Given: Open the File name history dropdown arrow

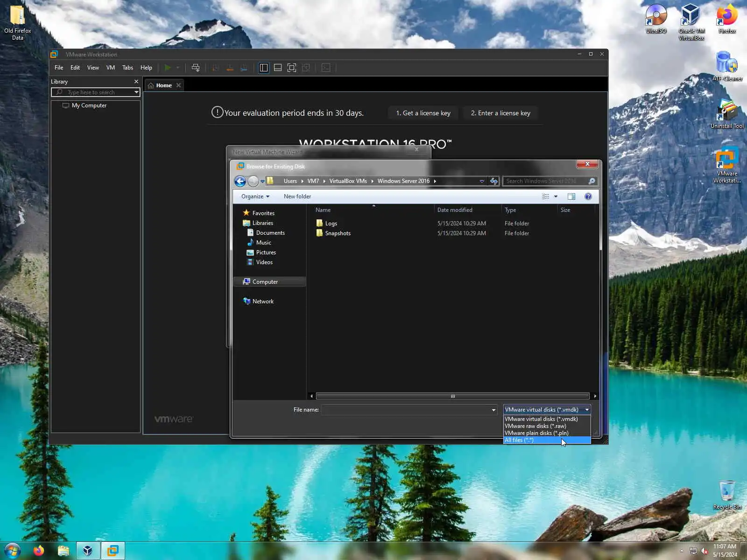Looking at the screenshot, I should click(x=493, y=410).
